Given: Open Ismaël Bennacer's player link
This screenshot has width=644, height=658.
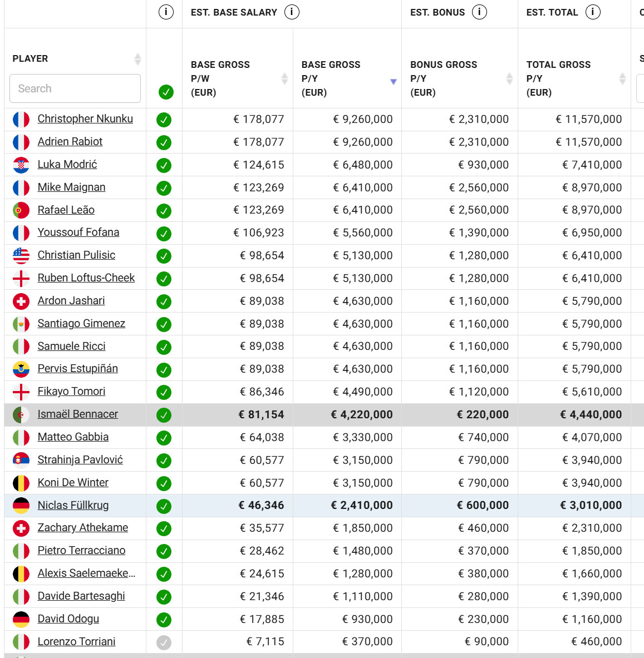Looking at the screenshot, I should [77, 414].
